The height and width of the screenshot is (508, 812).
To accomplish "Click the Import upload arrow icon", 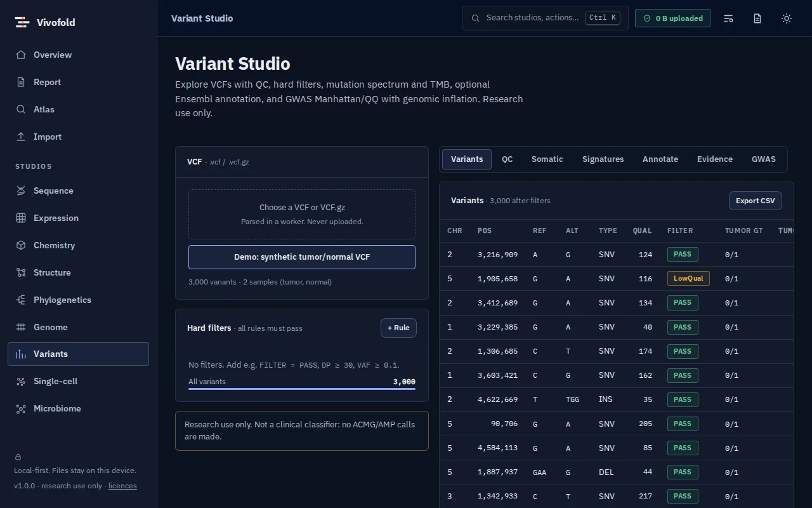I will (x=21, y=137).
